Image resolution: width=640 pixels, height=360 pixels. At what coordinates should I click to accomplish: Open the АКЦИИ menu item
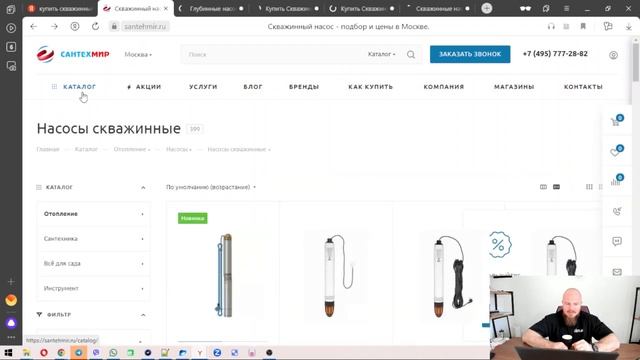tap(144, 87)
